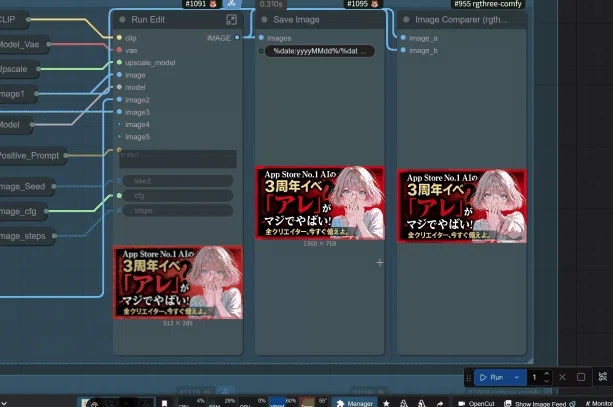Click the image5 input port
613x407 pixels.
(x=119, y=136)
